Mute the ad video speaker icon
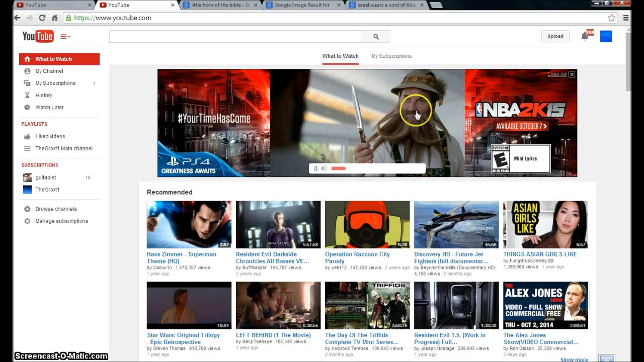 coord(324,168)
